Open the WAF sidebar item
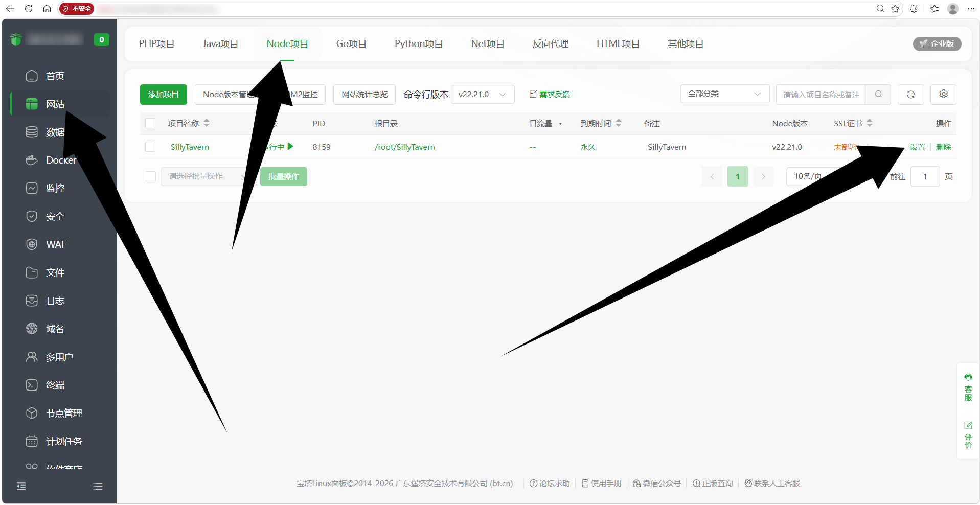Image resolution: width=980 pixels, height=505 pixels. click(x=56, y=245)
